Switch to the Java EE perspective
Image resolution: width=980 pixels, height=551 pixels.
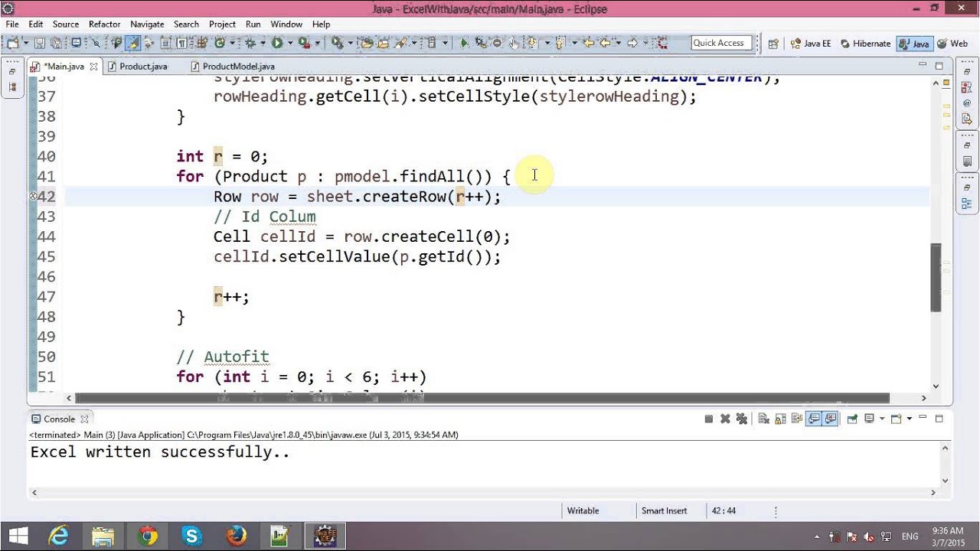tap(811, 44)
